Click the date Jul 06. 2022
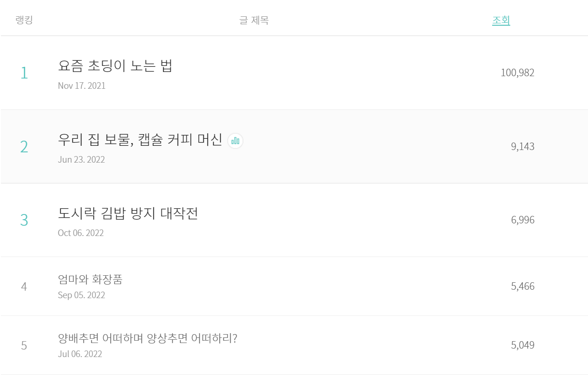Viewport: 588px width, 379px height. [x=79, y=354]
